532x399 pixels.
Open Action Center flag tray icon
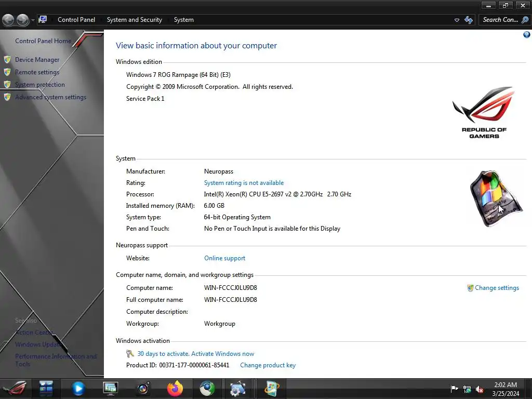[x=454, y=389]
